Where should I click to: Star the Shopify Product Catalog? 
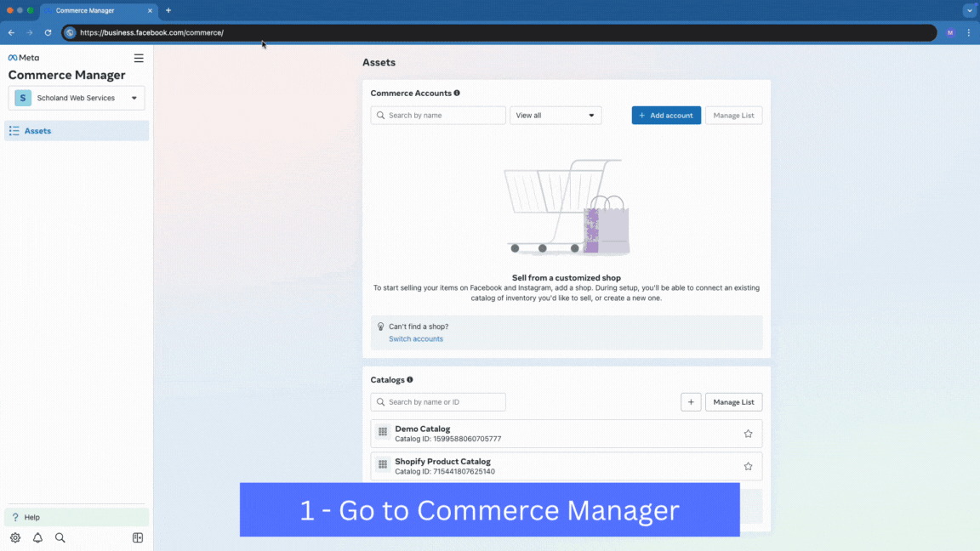pos(748,466)
